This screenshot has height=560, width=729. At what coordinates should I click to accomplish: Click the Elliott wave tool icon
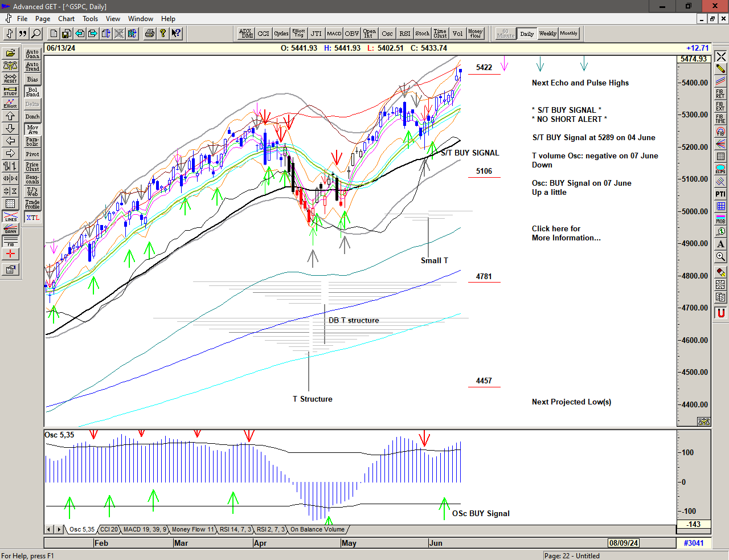click(10, 103)
